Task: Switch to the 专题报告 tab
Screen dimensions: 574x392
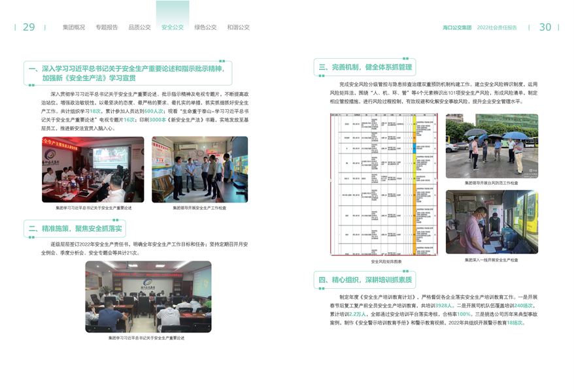Action: (107, 27)
